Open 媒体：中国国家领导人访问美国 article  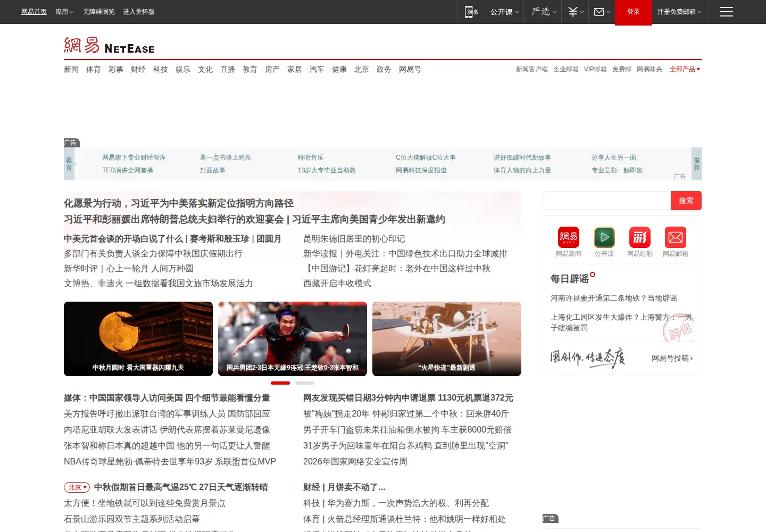point(167,398)
